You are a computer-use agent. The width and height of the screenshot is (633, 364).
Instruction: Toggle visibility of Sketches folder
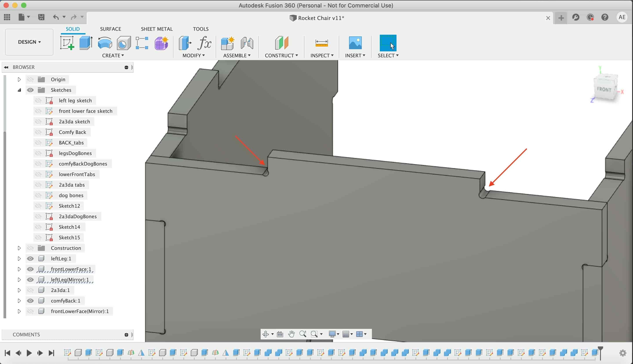point(30,90)
